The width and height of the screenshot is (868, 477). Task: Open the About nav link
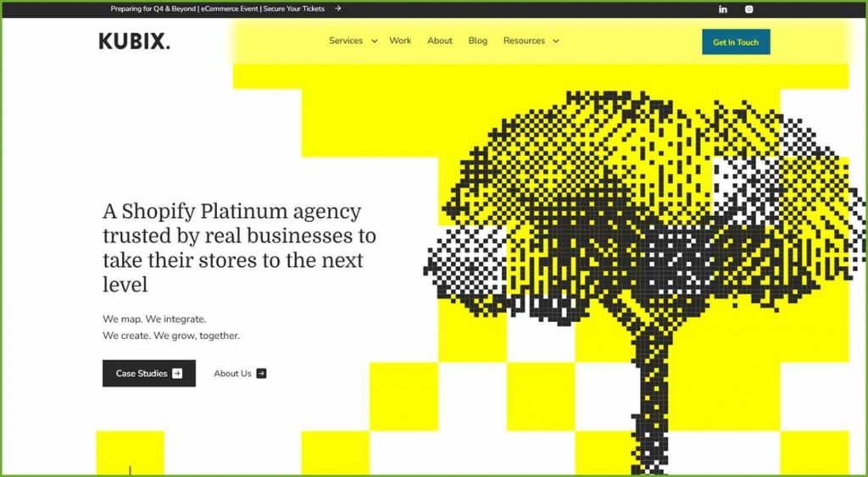coord(440,41)
